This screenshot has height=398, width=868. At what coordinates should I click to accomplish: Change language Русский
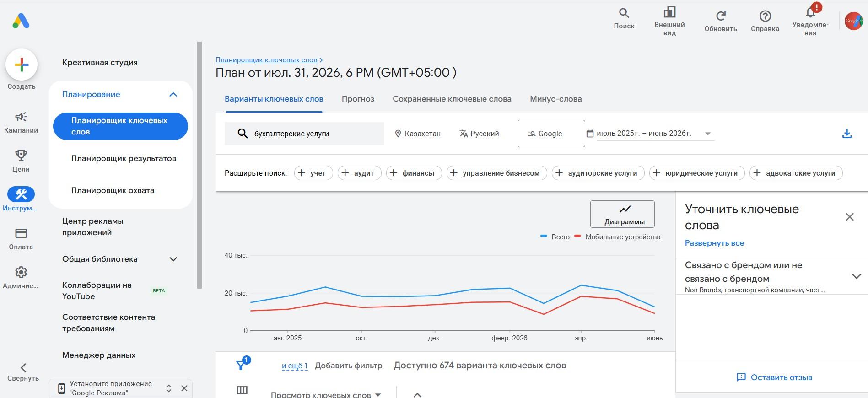coord(479,134)
